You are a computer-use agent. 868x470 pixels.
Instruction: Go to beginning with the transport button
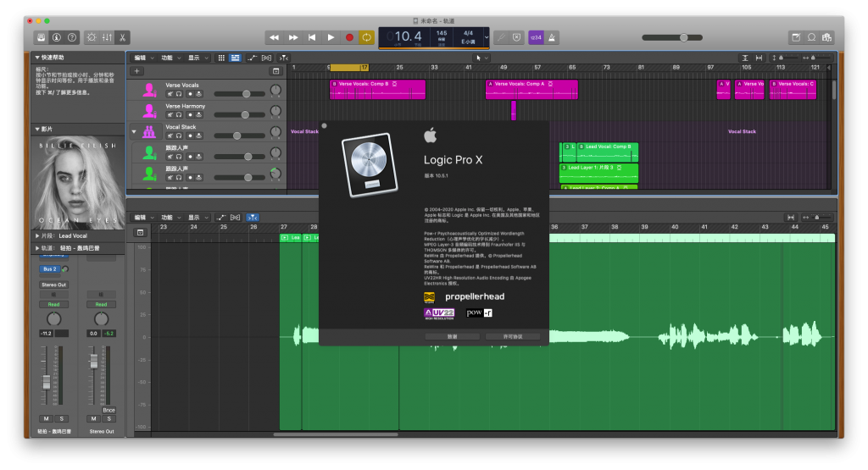point(312,37)
